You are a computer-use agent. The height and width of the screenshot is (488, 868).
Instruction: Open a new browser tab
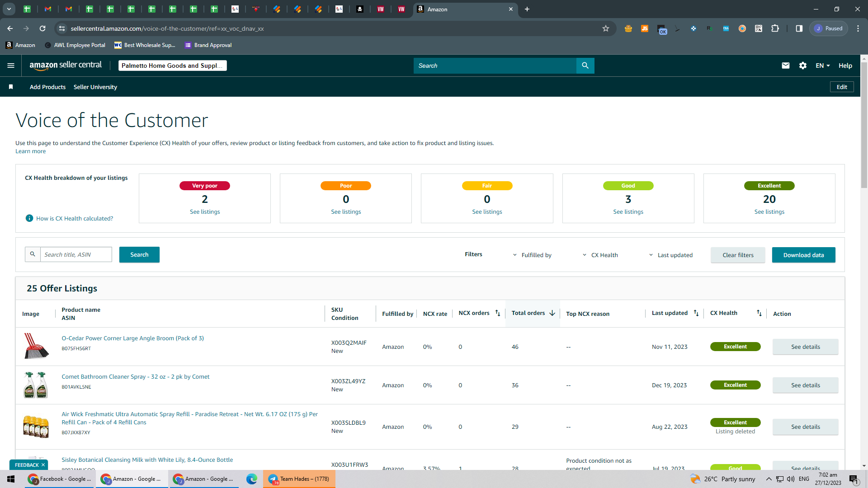[527, 9]
